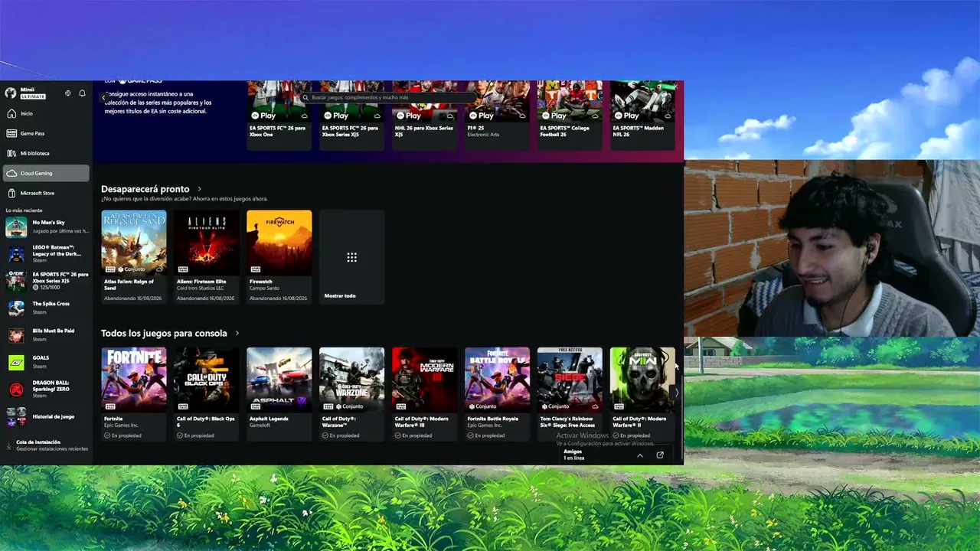Open EA SPORTS Madden NFL 26 card
This screenshot has height=551, width=980.
point(642,115)
